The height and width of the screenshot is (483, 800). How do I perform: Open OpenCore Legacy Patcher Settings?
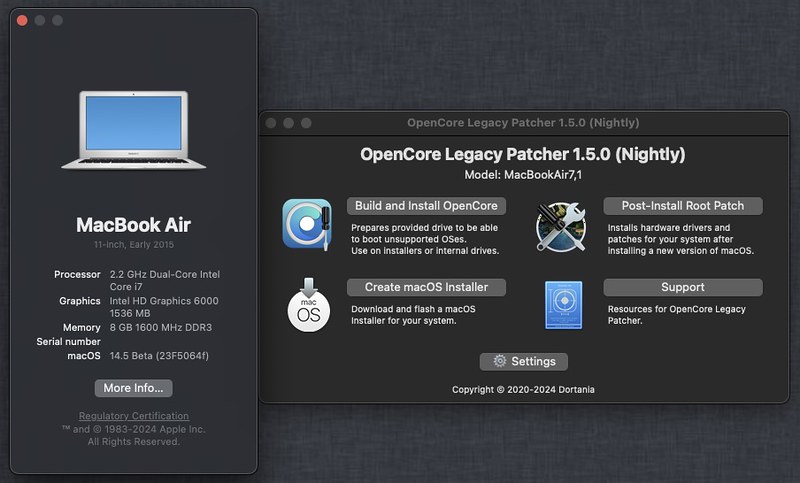click(x=523, y=362)
